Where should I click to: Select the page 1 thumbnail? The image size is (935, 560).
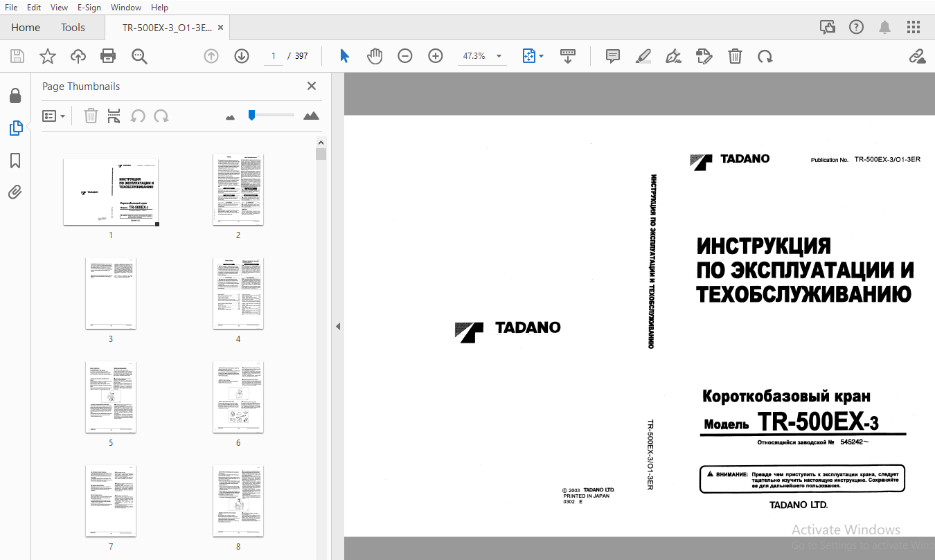tap(111, 192)
